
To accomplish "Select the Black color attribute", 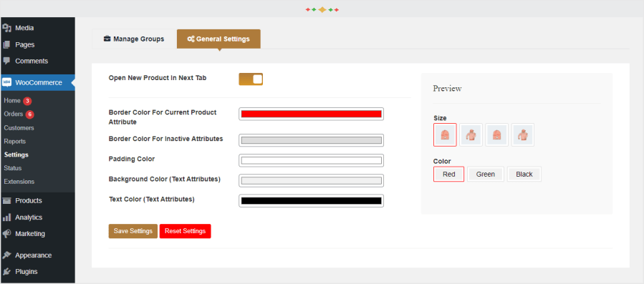I will pyautogui.click(x=524, y=174).
